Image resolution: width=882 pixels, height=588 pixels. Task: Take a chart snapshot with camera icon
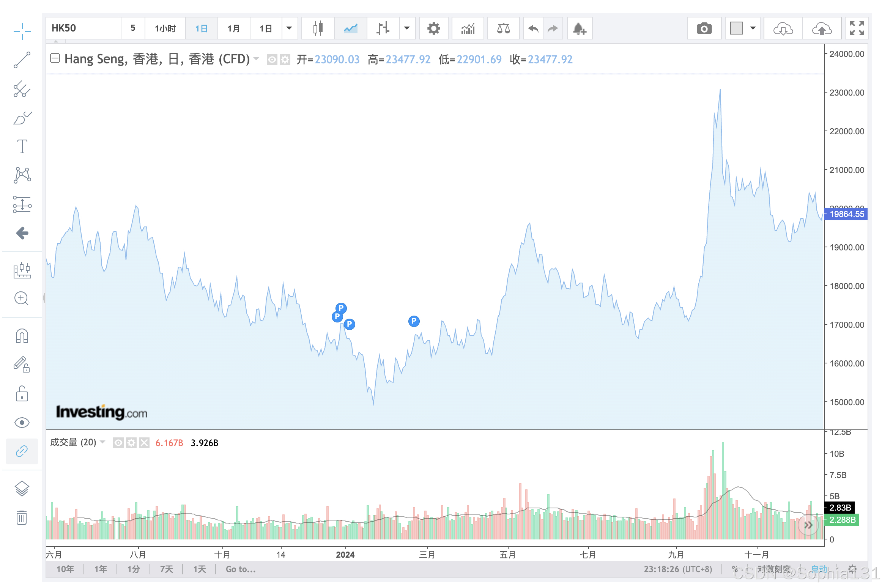coord(704,28)
